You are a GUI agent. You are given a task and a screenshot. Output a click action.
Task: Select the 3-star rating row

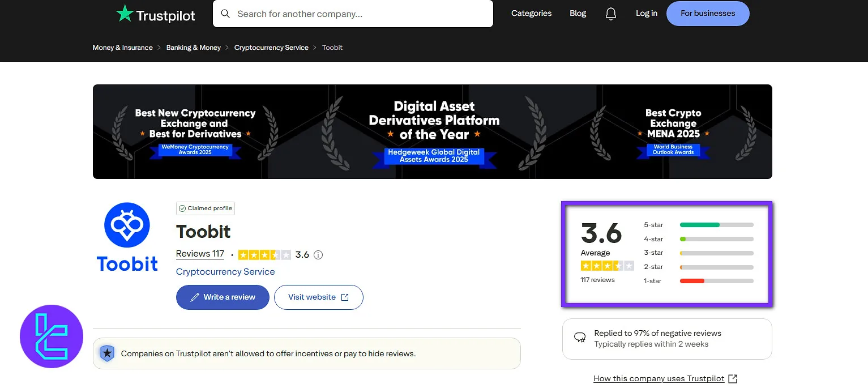(699, 253)
